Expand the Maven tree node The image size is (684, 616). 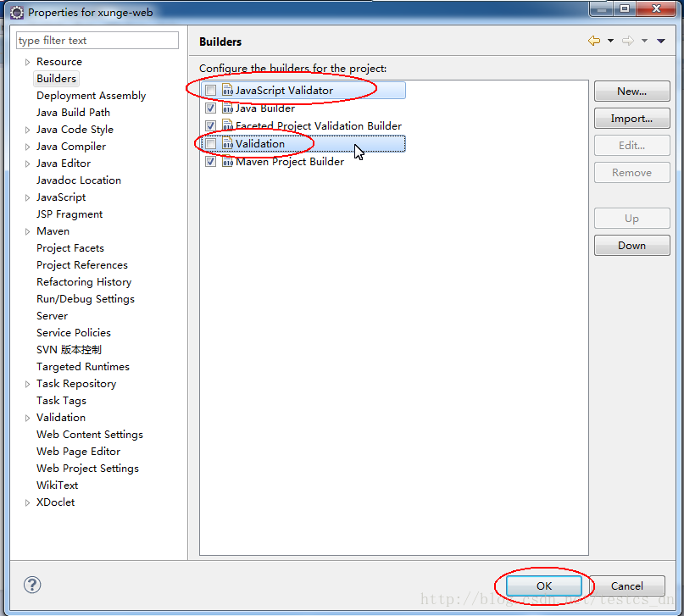[27, 231]
